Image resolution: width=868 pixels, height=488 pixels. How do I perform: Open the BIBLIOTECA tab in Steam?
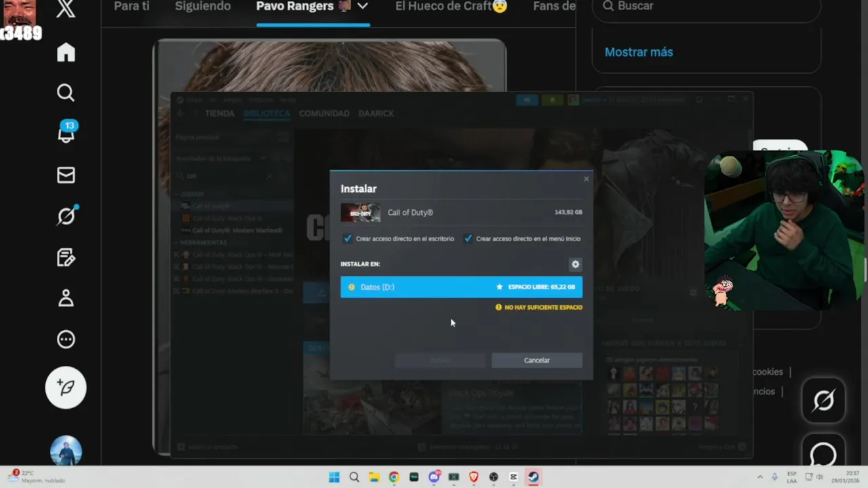point(267,113)
